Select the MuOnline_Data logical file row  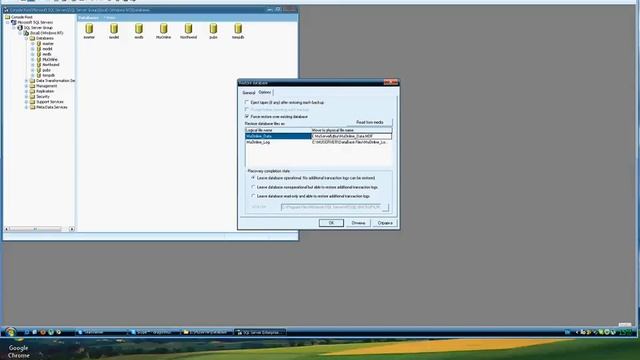tap(278, 136)
